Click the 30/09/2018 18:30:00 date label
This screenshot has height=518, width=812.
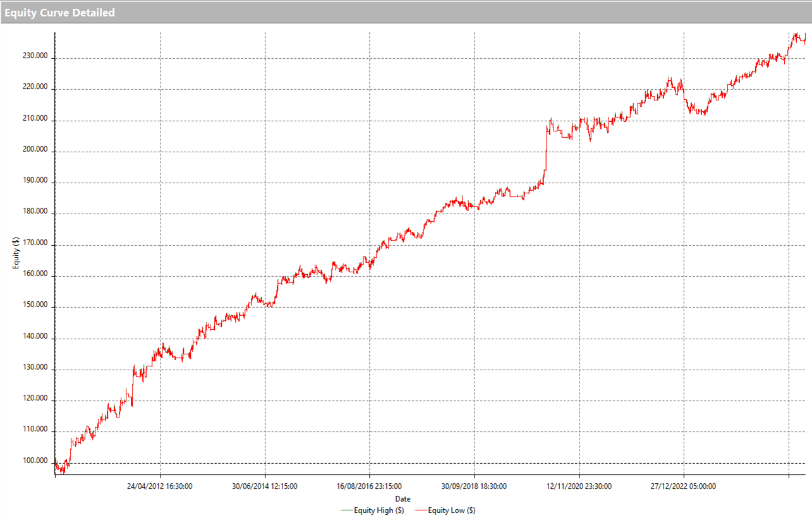click(475, 486)
